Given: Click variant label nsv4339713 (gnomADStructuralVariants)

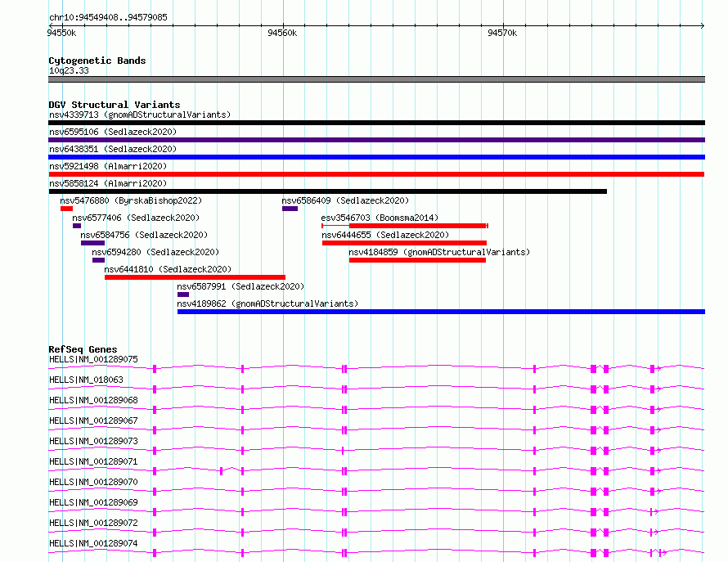Looking at the screenshot, I should 140,115.
